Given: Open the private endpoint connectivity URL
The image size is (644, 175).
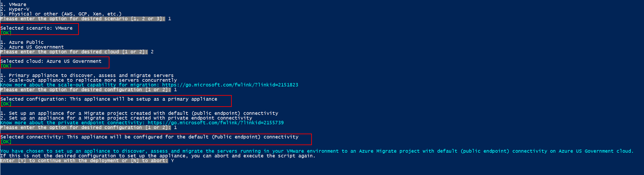Looking at the screenshot, I should coord(216,123).
